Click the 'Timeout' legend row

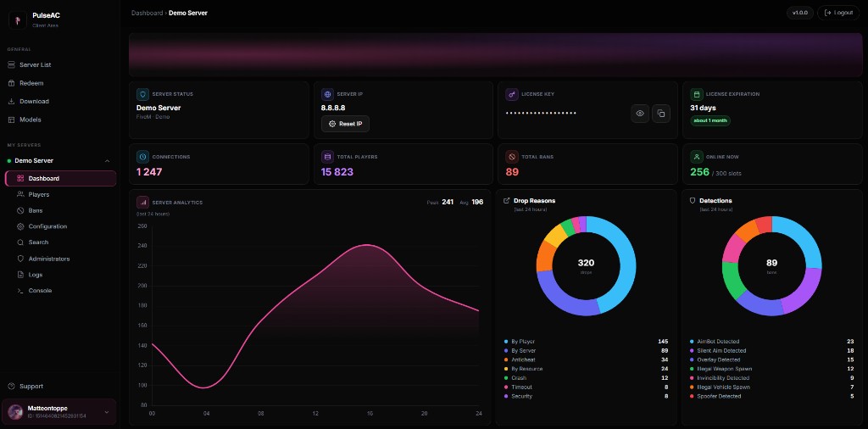pyautogui.click(x=586, y=387)
